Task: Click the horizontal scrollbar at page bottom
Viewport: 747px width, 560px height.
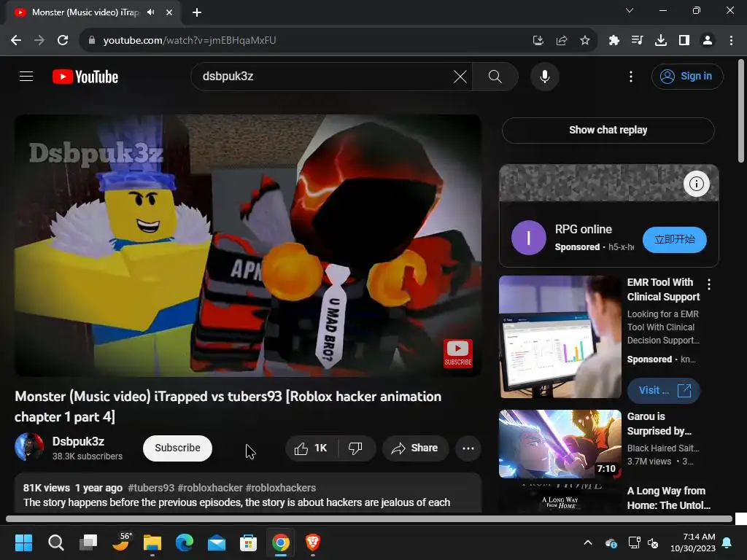Action: (368, 518)
